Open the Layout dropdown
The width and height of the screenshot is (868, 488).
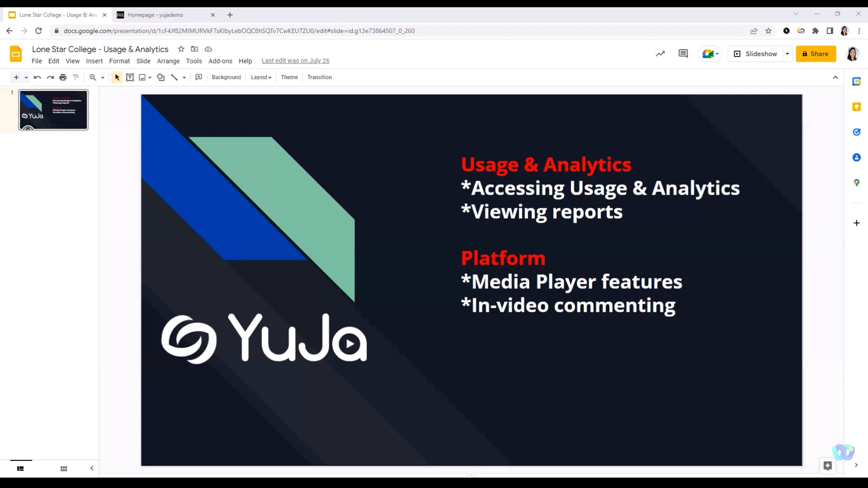261,77
